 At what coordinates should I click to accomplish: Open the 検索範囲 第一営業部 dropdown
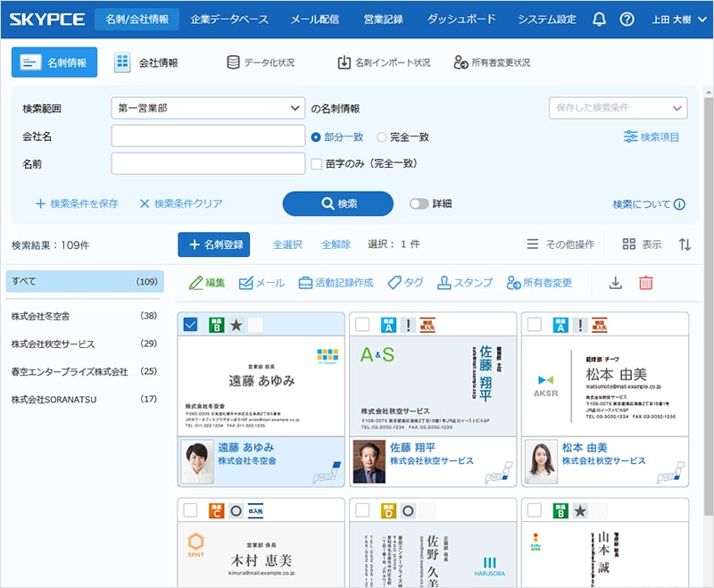coord(208,108)
